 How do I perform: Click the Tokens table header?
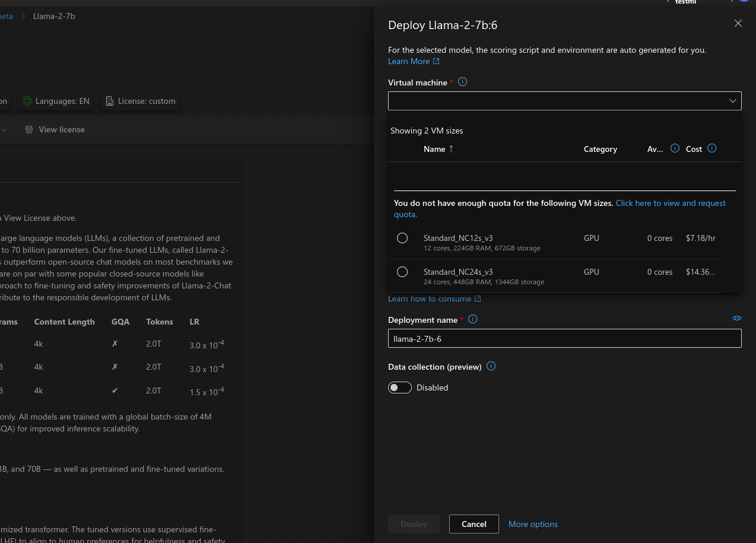pyautogui.click(x=160, y=322)
